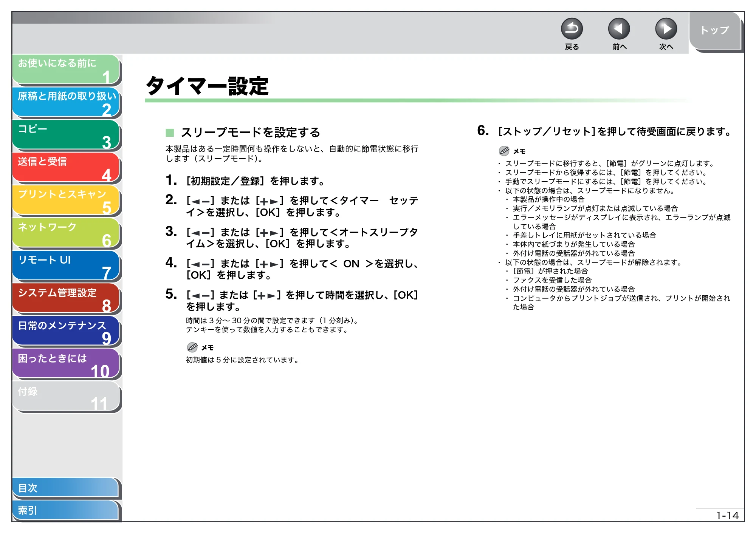Click the page number 1-14
This screenshot has width=756, height=534.
coord(727,515)
